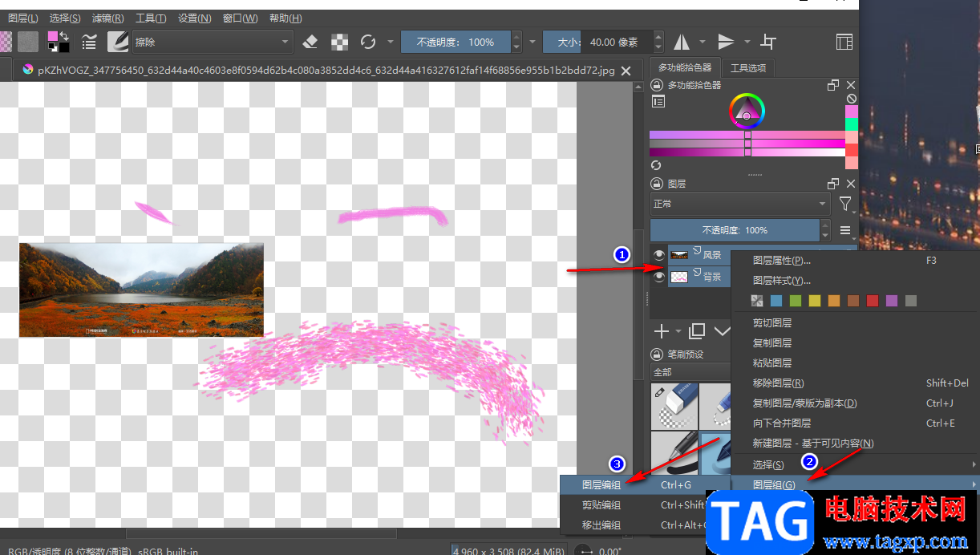Switch to the 工具选项 tab
The image size is (980, 555).
click(x=748, y=68)
